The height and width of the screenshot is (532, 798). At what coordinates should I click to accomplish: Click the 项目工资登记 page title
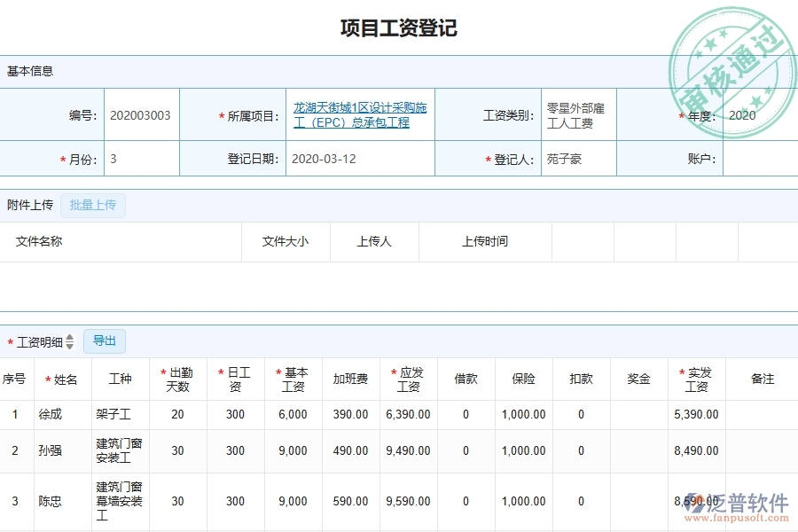coord(399,27)
